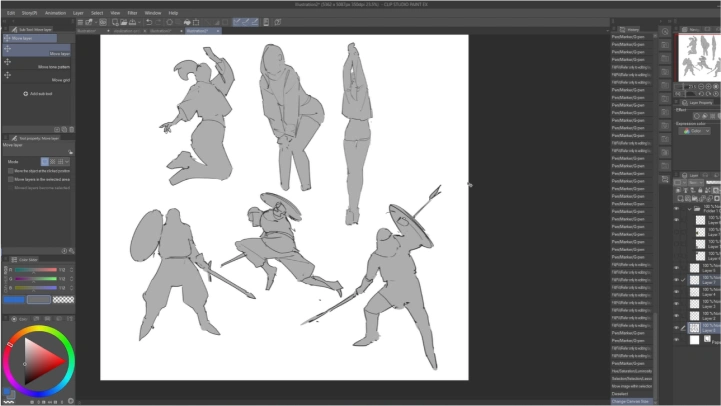This screenshot has height=406, width=721.
Task: Click the trash icon under the sub tool list
Action: point(71,130)
